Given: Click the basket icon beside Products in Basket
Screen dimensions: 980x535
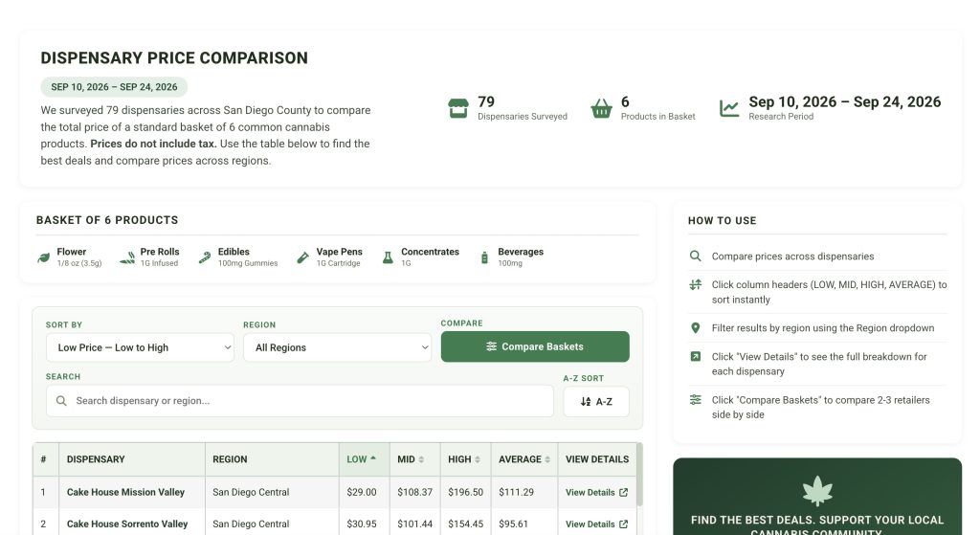Looking at the screenshot, I should click(601, 108).
